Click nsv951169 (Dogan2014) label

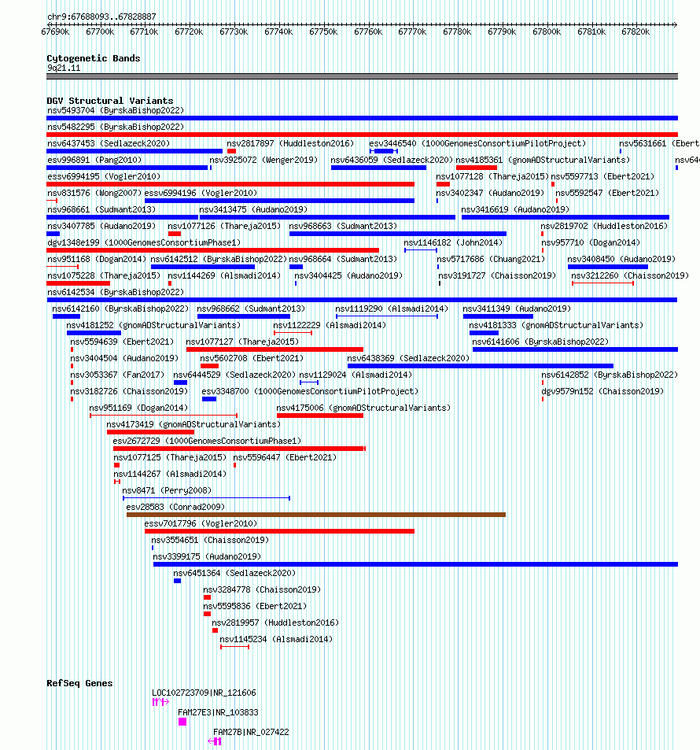tap(138, 408)
